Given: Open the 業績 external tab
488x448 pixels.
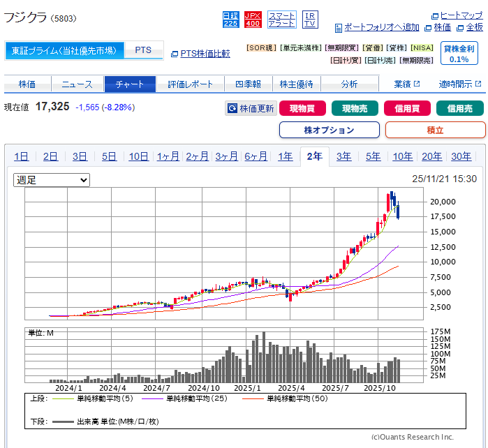Looking at the screenshot, I should click(406, 84).
